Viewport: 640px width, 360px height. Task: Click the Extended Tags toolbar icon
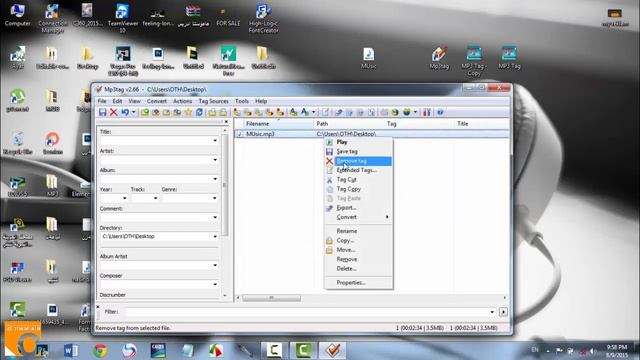click(x=325, y=112)
